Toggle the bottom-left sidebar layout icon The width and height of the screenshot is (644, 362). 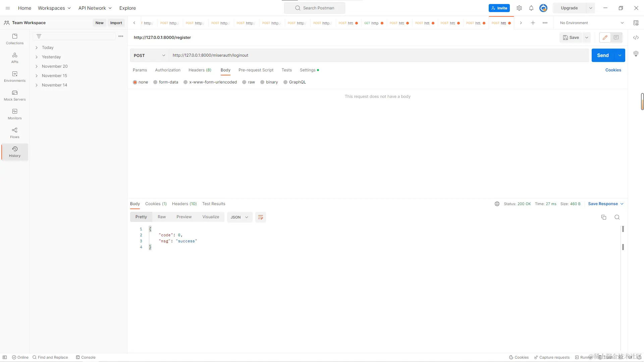pos(5,357)
